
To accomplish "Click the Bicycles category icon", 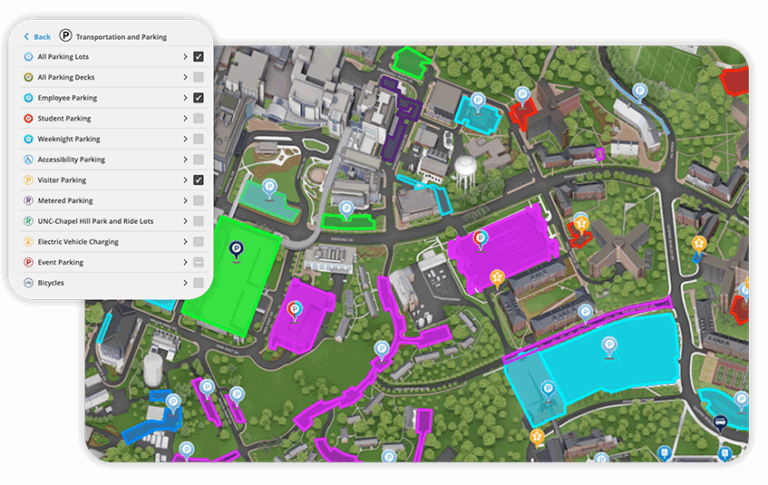I will point(28,283).
